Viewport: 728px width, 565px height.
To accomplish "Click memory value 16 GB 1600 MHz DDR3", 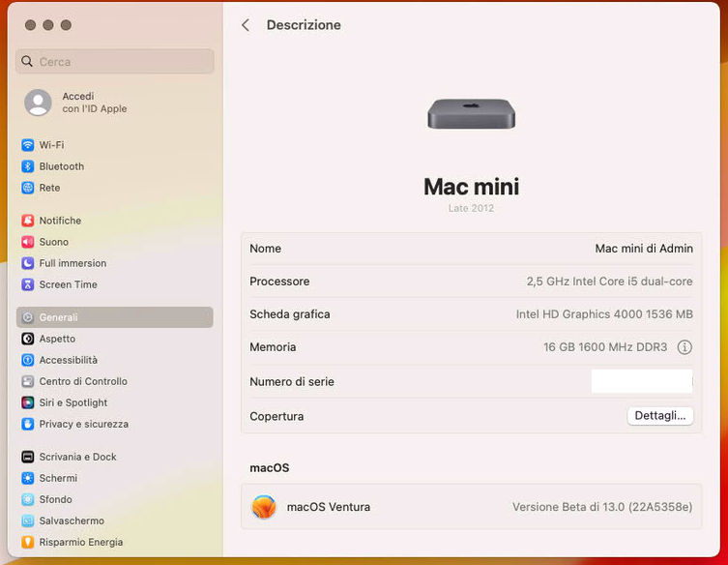I will point(605,347).
